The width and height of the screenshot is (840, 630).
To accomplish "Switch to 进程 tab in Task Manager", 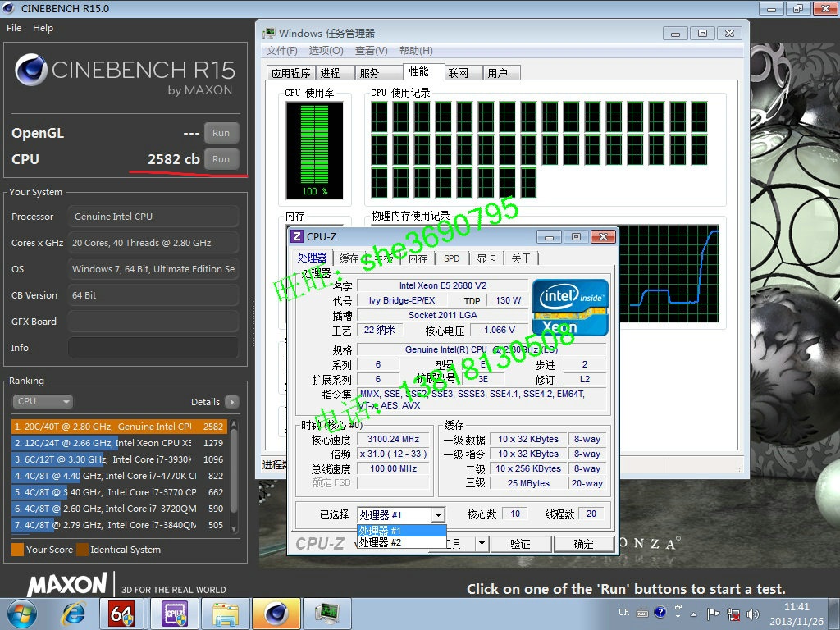I will point(336,73).
